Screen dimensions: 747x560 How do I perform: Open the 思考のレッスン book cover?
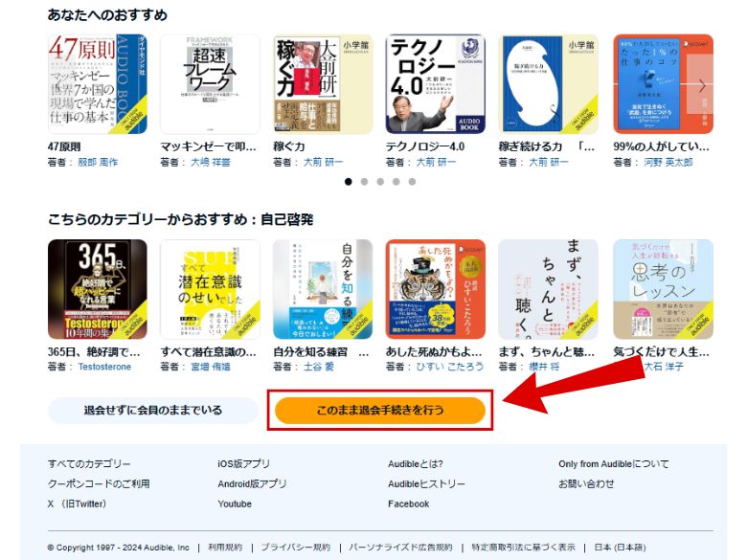tap(663, 289)
